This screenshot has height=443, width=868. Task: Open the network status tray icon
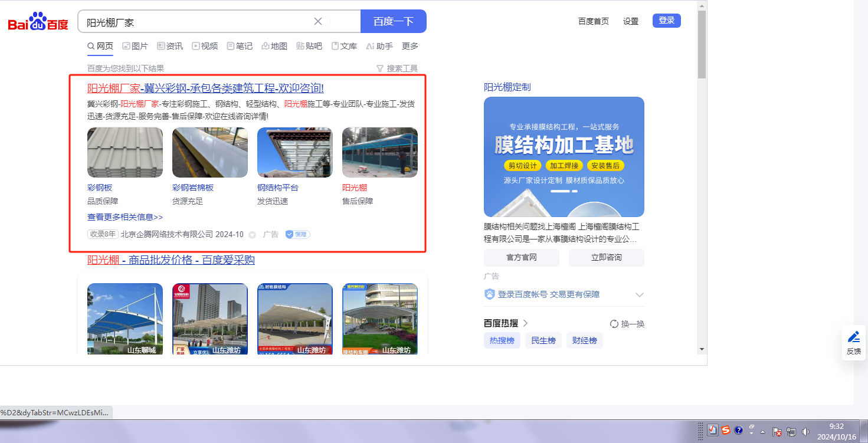click(x=791, y=432)
